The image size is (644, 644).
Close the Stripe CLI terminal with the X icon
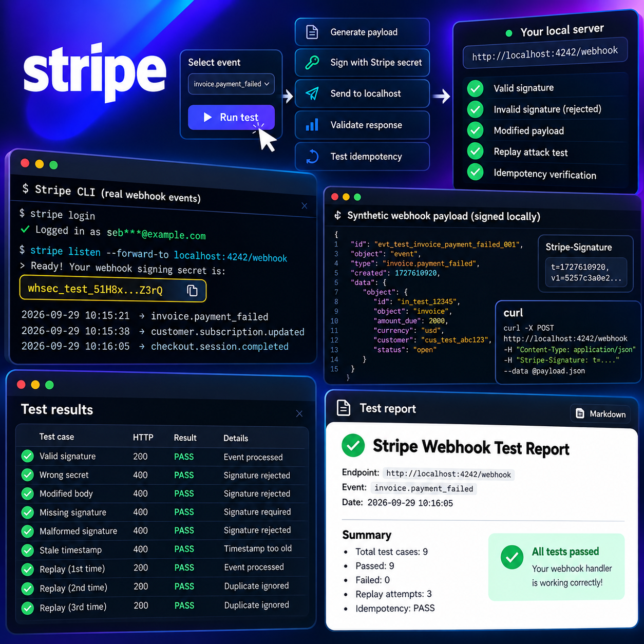tap(305, 206)
